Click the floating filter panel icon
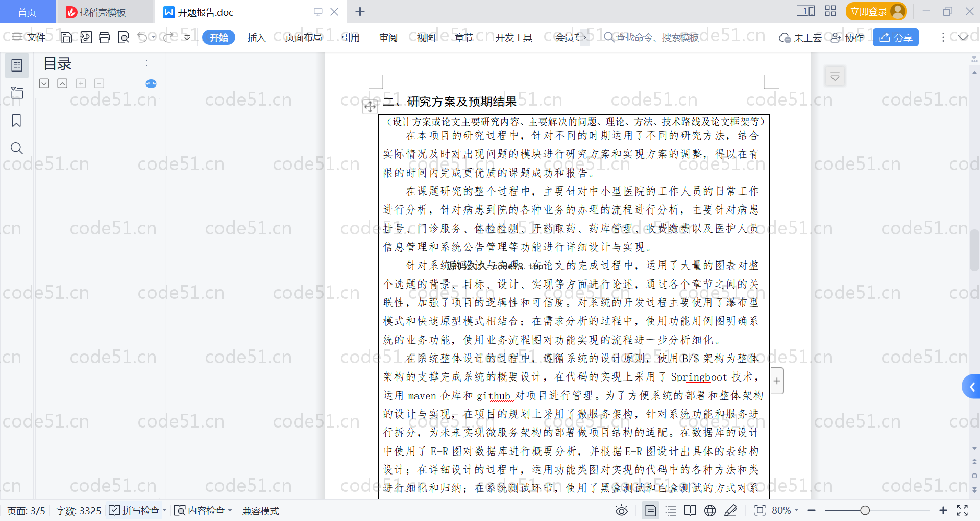980x521 pixels. click(835, 77)
